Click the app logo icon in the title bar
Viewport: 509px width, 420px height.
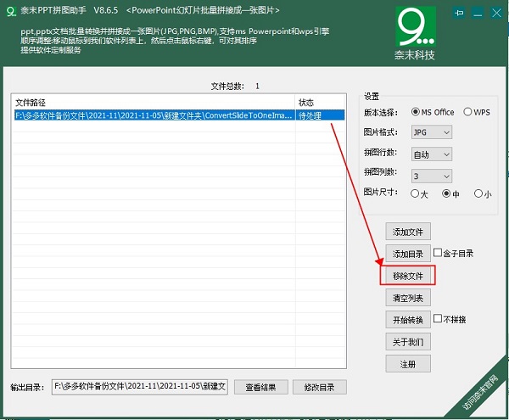click(x=11, y=11)
